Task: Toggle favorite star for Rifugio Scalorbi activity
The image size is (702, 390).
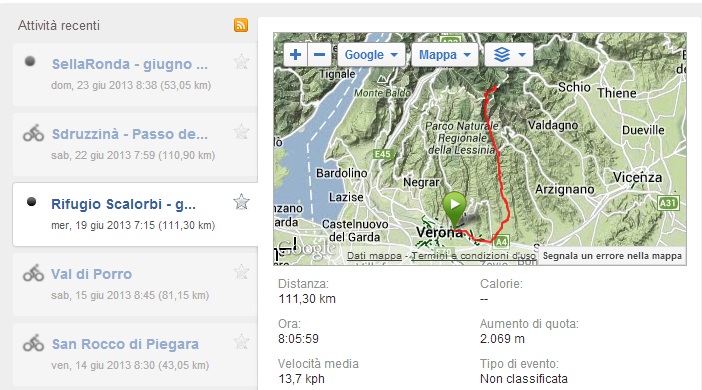Action: pos(241,202)
